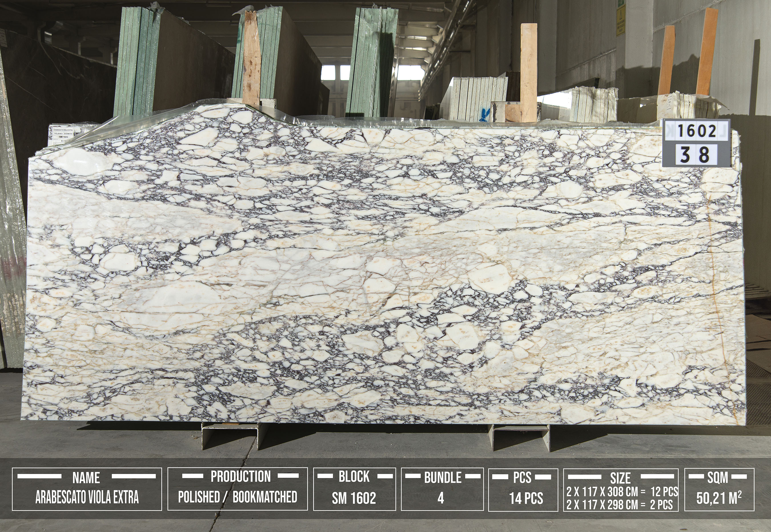Select the PRODUCTION header label
Screen dimensions: 771x532
240,477
